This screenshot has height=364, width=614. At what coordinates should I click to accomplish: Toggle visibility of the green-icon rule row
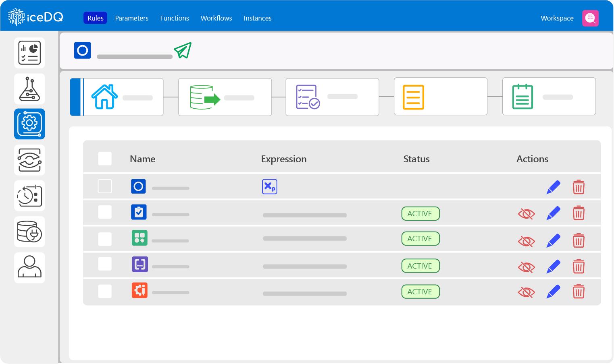(x=526, y=241)
